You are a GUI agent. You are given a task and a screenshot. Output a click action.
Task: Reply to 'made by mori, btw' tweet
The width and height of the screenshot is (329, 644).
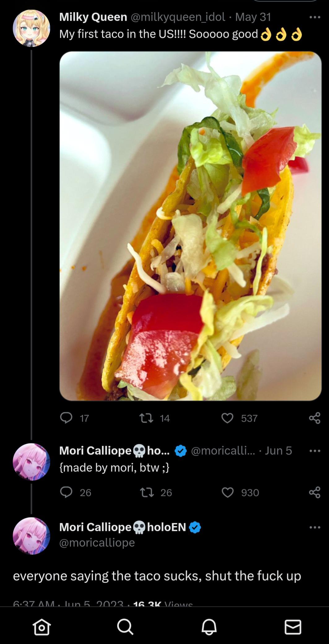66,492
